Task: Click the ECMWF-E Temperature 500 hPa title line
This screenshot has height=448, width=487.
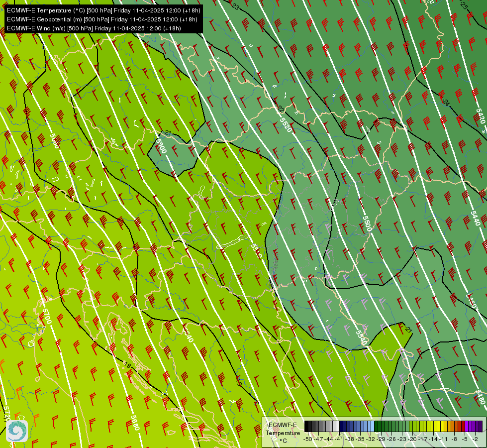Action: click(103, 10)
